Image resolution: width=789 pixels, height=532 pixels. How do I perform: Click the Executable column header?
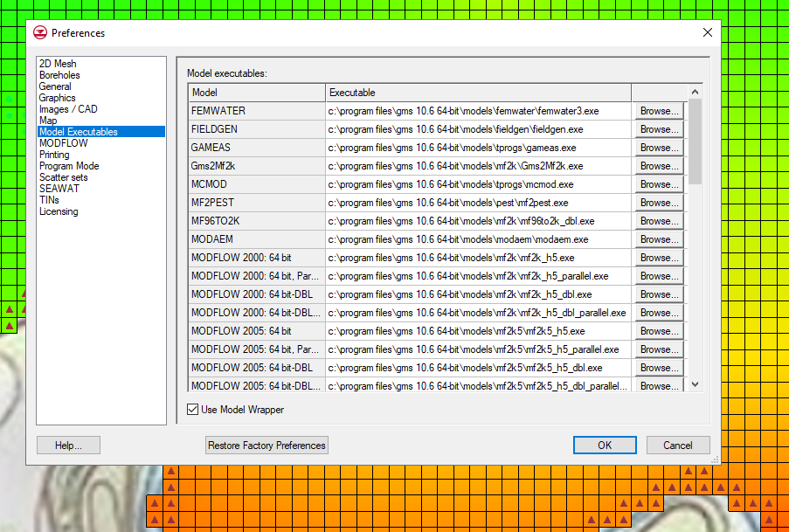pyautogui.click(x=479, y=93)
